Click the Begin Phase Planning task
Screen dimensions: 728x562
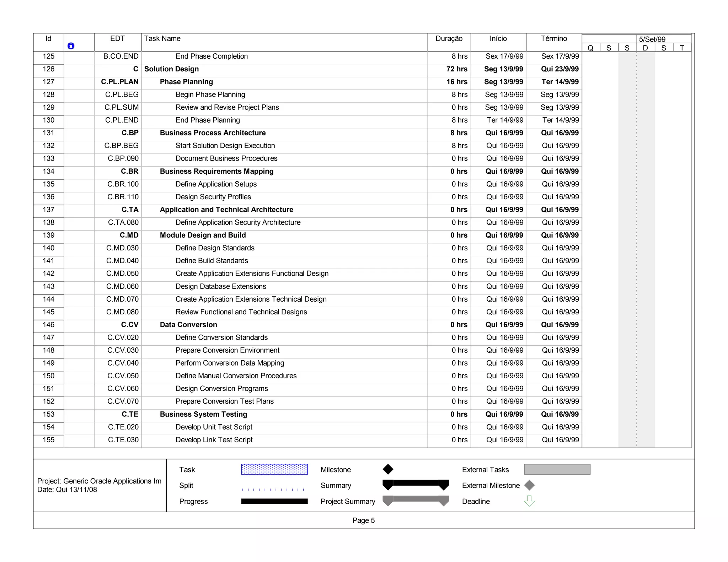tap(210, 94)
